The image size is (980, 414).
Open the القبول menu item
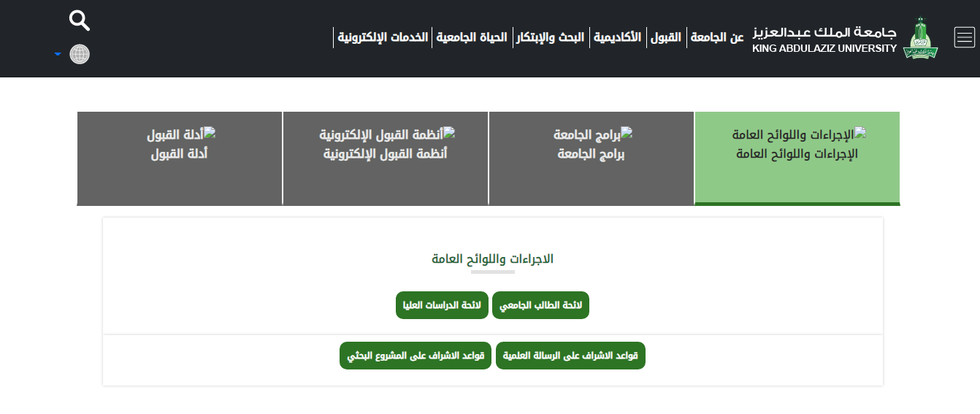(666, 37)
